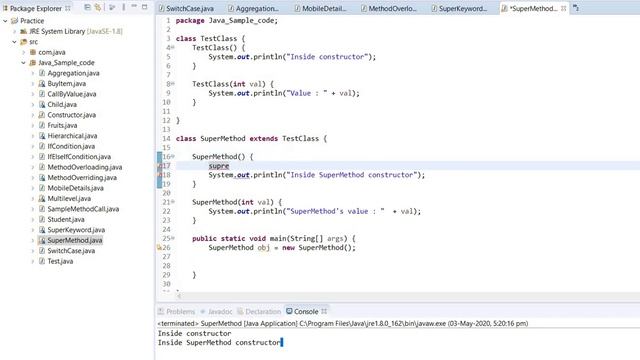Click the Problems tab icon

[x=161, y=311]
